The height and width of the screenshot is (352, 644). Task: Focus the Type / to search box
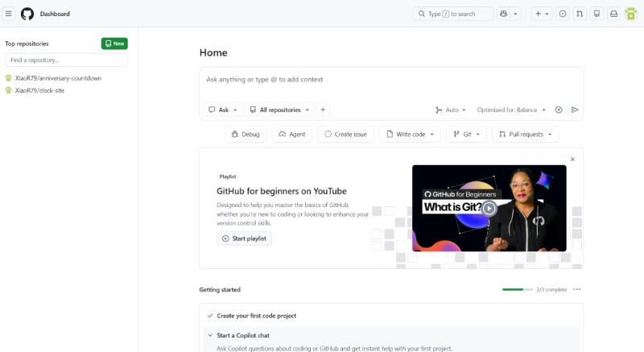point(453,14)
